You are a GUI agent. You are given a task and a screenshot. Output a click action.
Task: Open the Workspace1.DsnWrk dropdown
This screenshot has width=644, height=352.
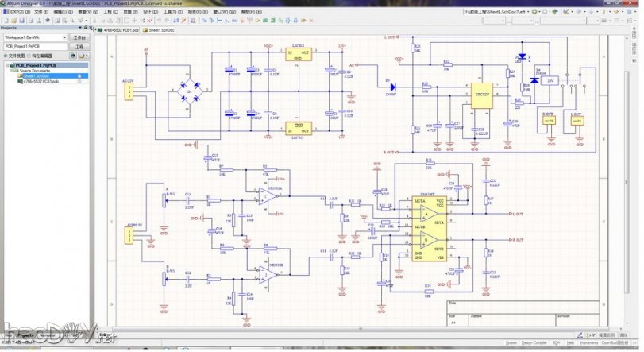64,37
